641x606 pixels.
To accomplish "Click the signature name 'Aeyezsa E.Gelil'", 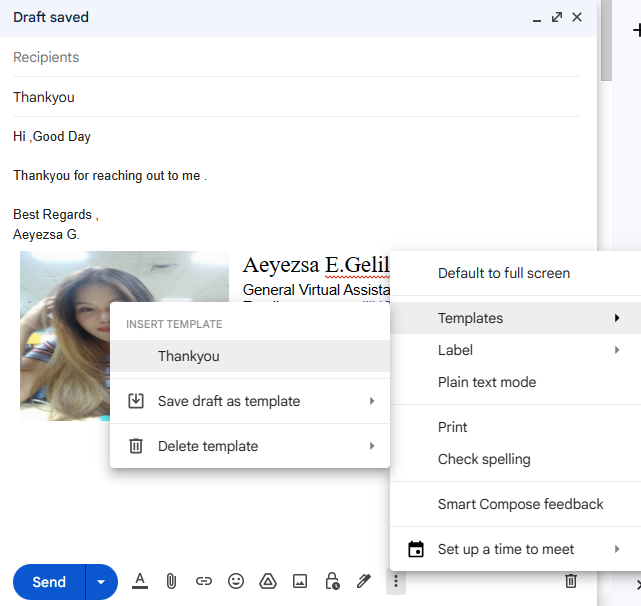I will [316, 265].
